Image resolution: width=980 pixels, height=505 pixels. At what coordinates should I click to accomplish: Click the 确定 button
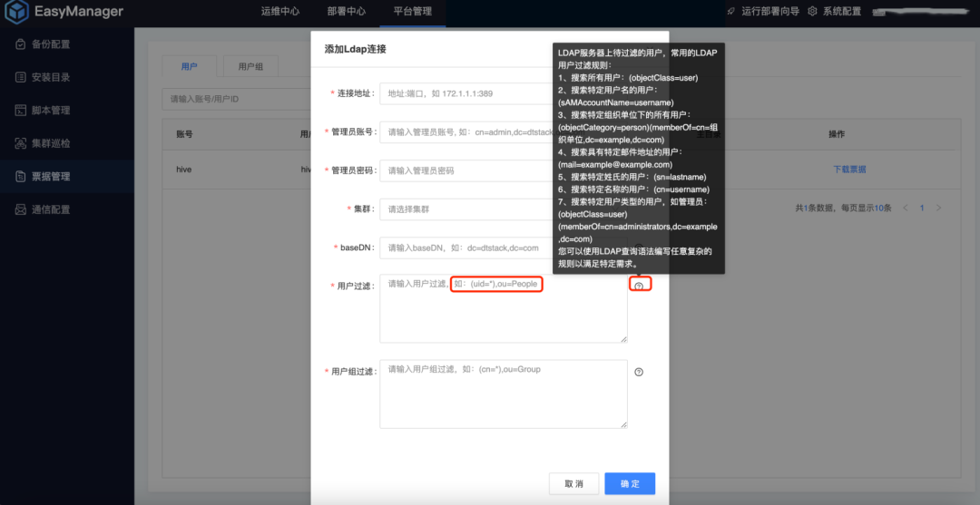coord(630,483)
